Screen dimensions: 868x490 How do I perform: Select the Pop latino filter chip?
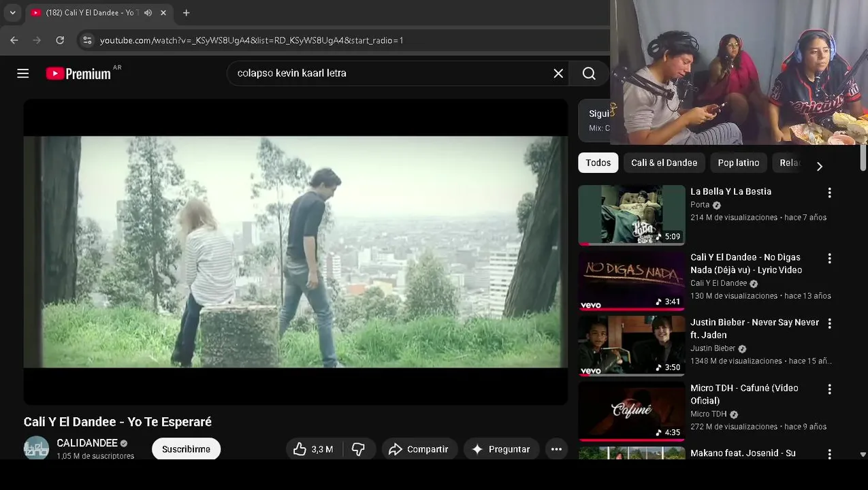click(x=738, y=163)
